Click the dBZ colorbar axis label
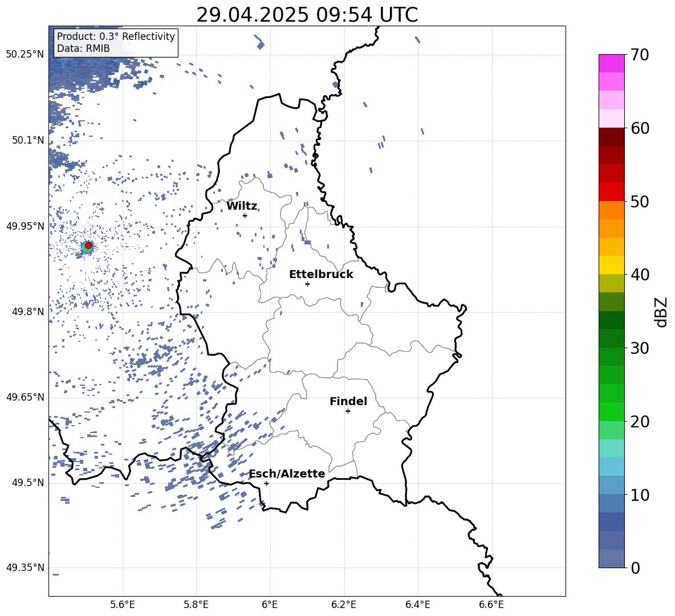This screenshot has height=616, width=675. pyautogui.click(x=661, y=312)
